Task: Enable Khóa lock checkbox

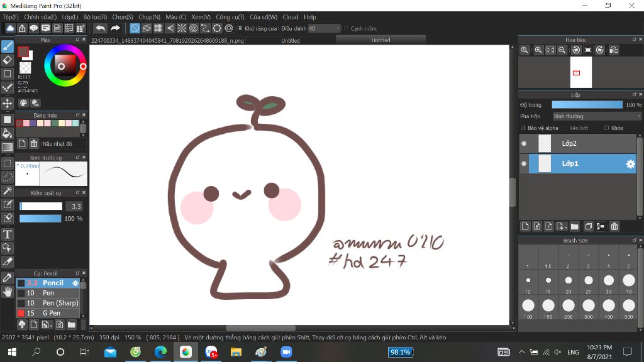Action: point(607,128)
